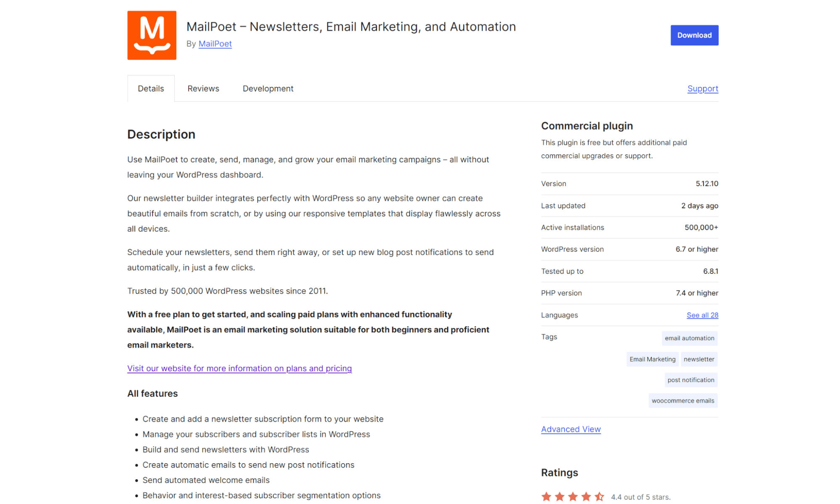Click the half-filled fifth rating star
Image resolution: width=840 pixels, height=504 pixels.
tap(599, 496)
